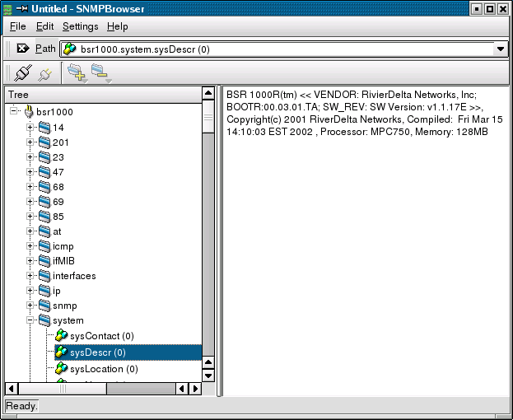Click the folder icon next to icmp
The width and height of the screenshot is (513, 420).
point(44,246)
